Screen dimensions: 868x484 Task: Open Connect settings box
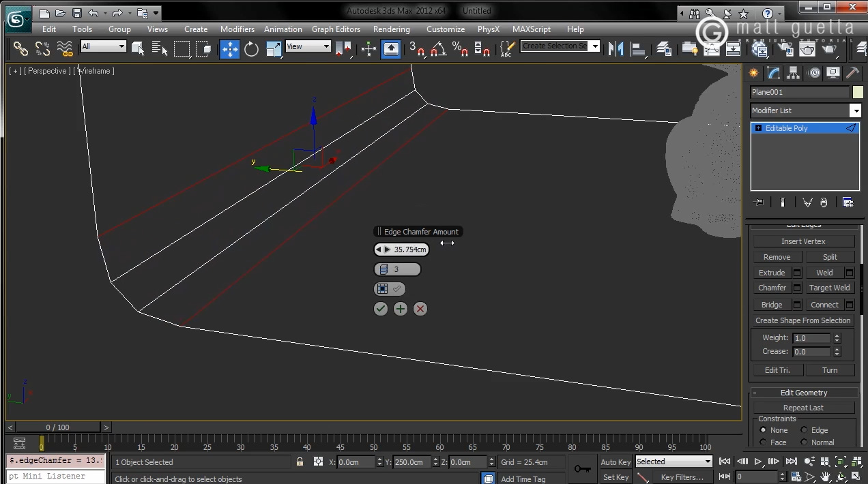pyautogui.click(x=850, y=305)
